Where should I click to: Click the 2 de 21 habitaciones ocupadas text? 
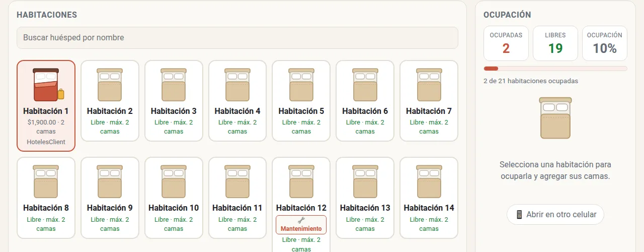point(531,81)
